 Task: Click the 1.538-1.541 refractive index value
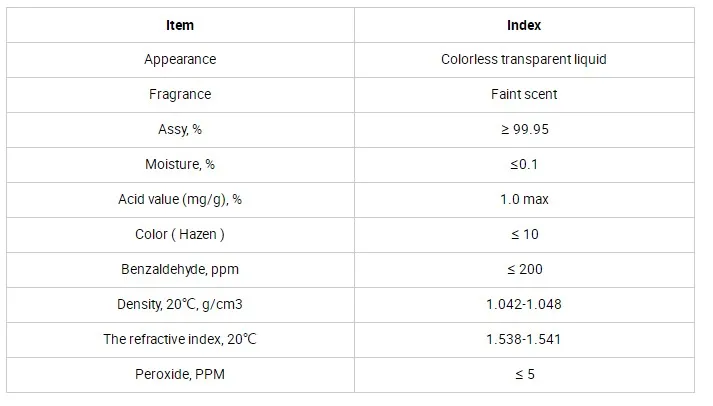pyautogui.click(x=523, y=339)
